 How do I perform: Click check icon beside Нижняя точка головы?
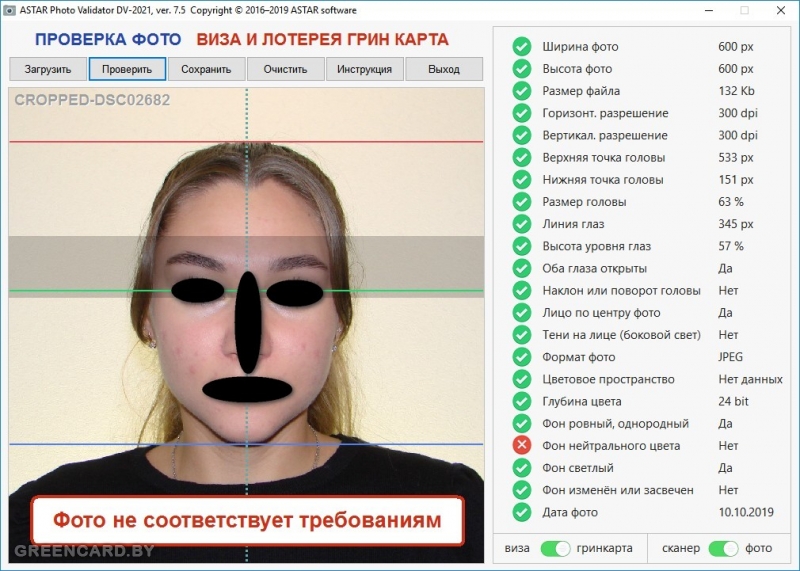[522, 180]
